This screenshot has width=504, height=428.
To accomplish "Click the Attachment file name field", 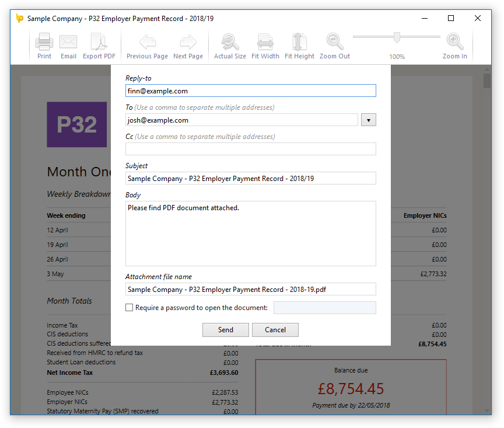I will pos(251,289).
